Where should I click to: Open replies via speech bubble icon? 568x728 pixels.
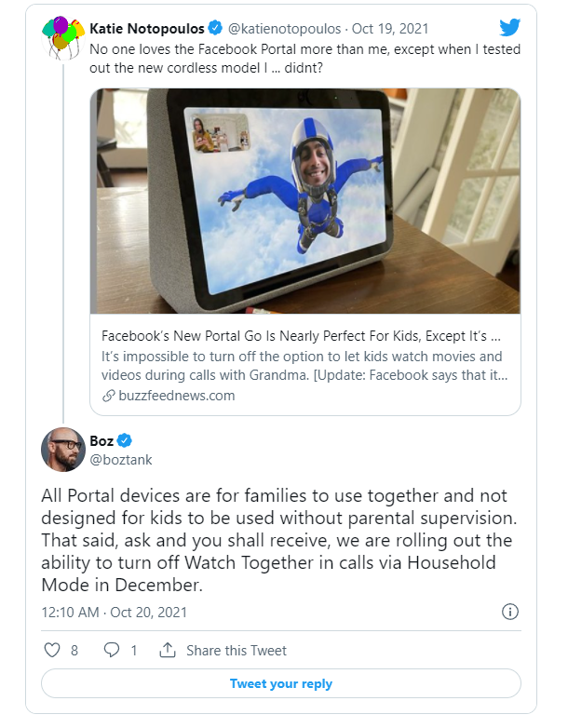(111, 650)
